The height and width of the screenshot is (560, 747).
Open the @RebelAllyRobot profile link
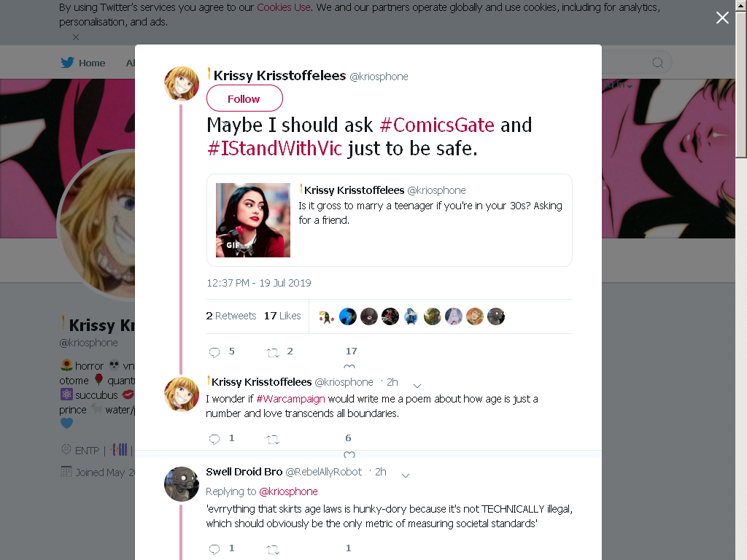pos(323,472)
